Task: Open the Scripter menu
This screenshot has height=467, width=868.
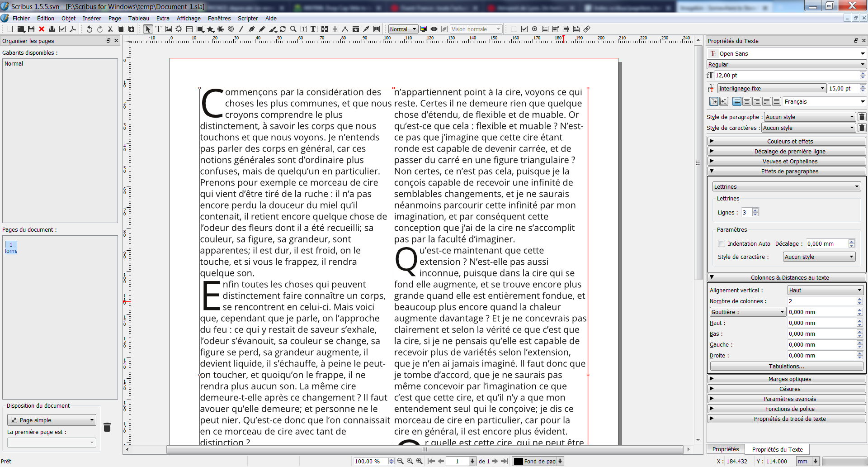Action: pos(248,18)
